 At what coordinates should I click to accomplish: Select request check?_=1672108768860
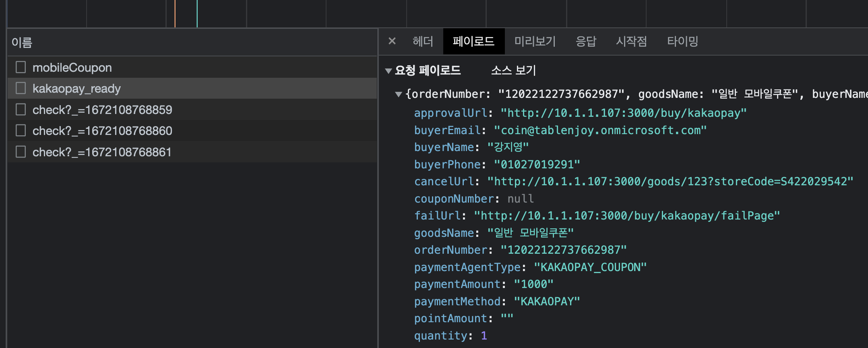(x=192, y=130)
